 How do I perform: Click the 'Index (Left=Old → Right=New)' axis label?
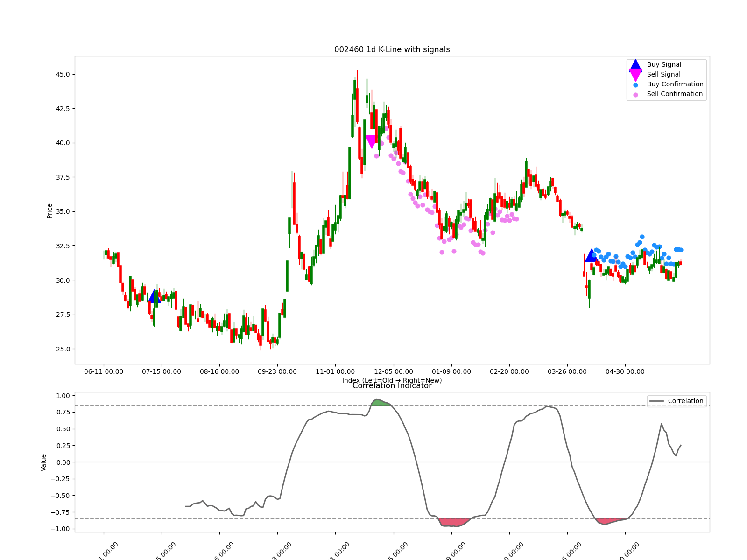point(392,380)
